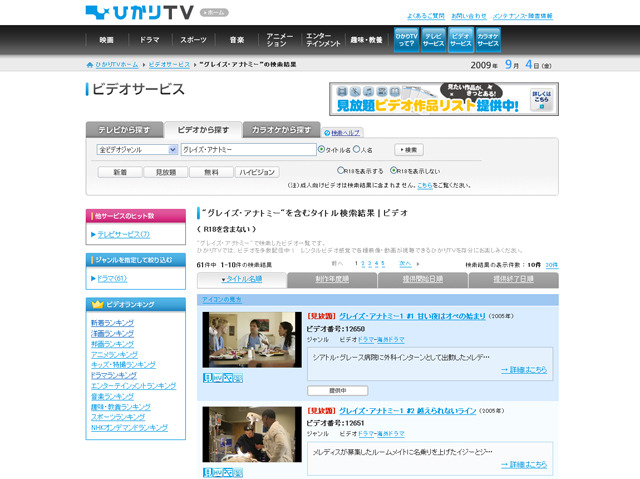Image resolution: width=640 pixels, height=479 pixels.
Task: Click the テレビサービス nav button
Action: [x=433, y=40]
